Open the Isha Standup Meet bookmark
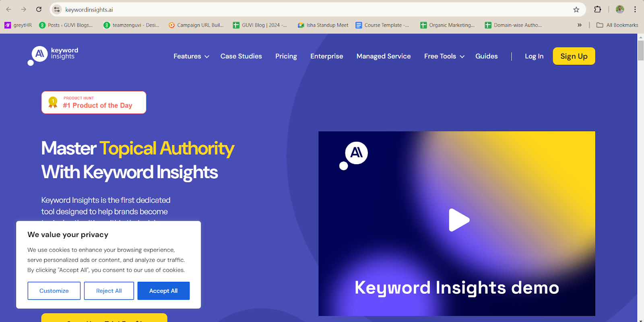The height and width of the screenshot is (322, 644). coord(323,25)
